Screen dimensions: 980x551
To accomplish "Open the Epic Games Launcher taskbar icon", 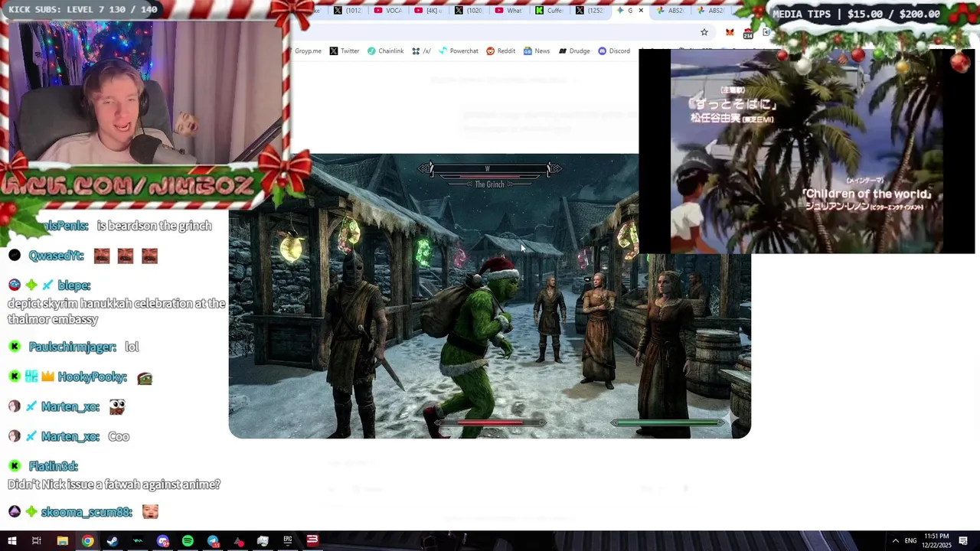I will point(288,540).
